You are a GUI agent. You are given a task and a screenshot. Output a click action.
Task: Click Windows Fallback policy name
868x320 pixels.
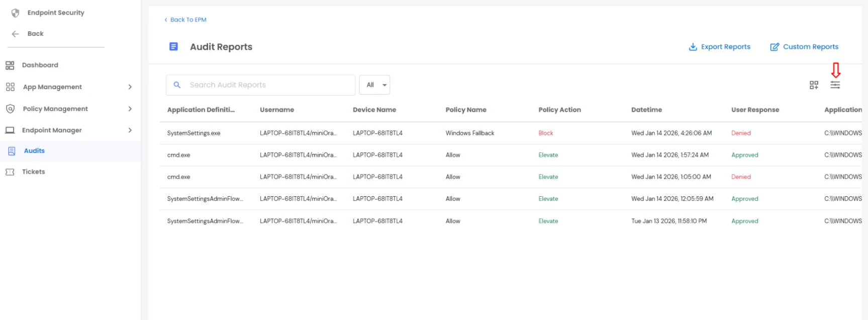[x=470, y=133]
